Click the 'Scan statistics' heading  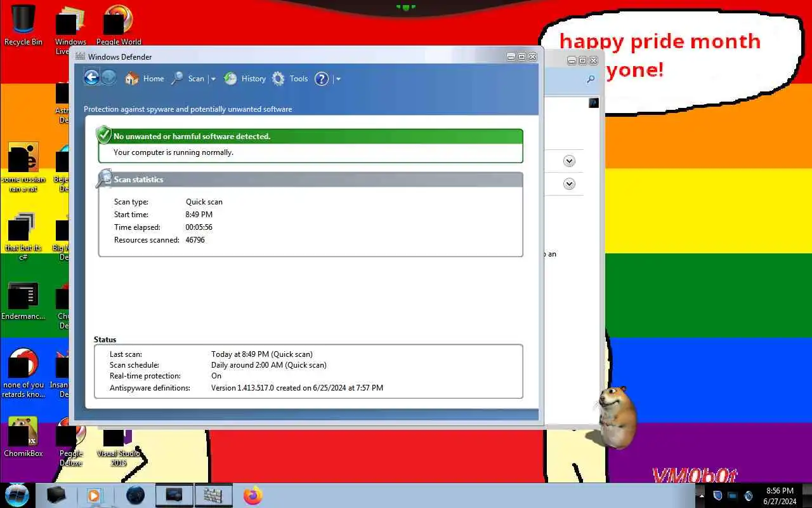(x=138, y=180)
